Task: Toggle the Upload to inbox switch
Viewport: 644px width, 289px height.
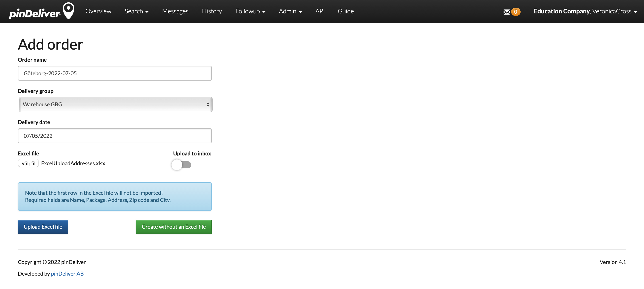Action: tap(182, 165)
